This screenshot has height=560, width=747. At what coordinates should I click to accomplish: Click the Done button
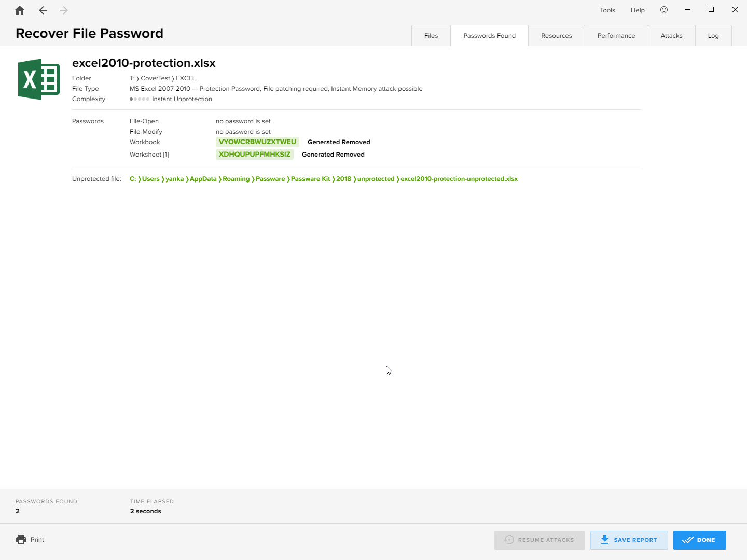tap(699, 540)
